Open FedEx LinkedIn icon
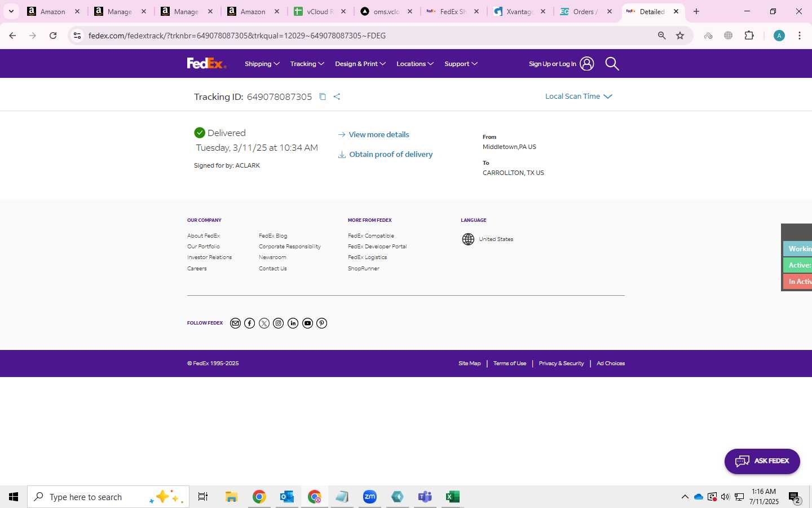This screenshot has height=508, width=812. (293, 323)
